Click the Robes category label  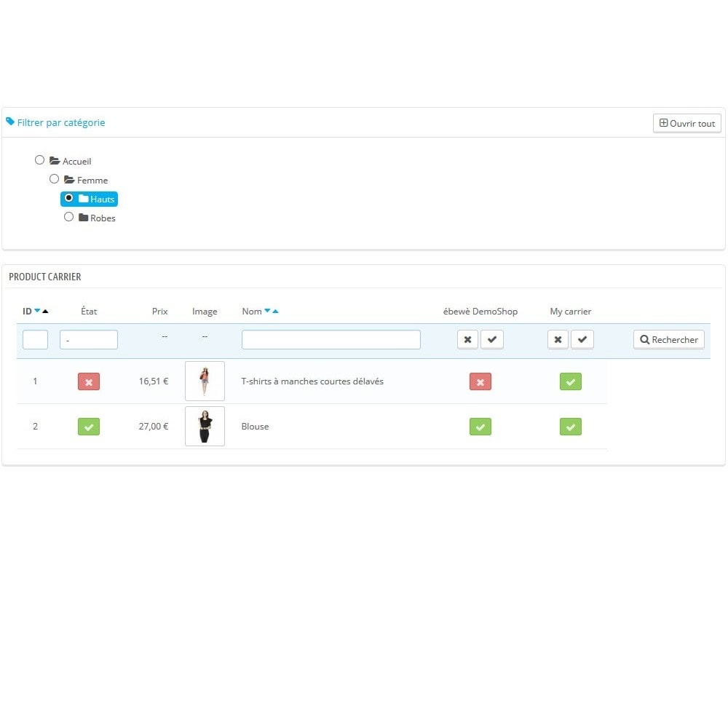point(103,218)
